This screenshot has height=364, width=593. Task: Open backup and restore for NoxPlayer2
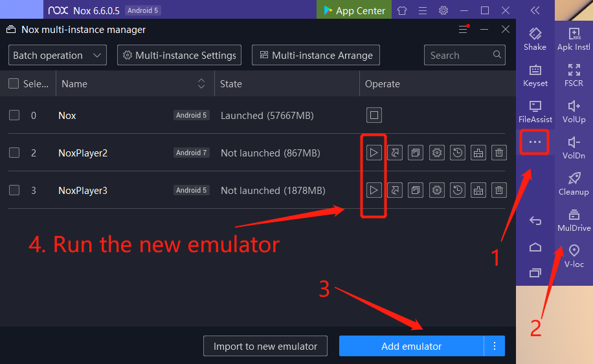pyautogui.click(x=458, y=153)
